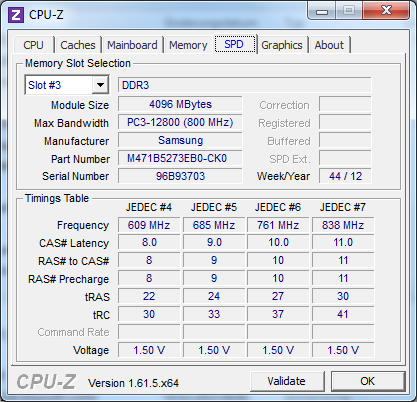Image resolution: width=417 pixels, height=402 pixels.
Task: Click the Correction field box
Action: pyautogui.click(x=345, y=104)
